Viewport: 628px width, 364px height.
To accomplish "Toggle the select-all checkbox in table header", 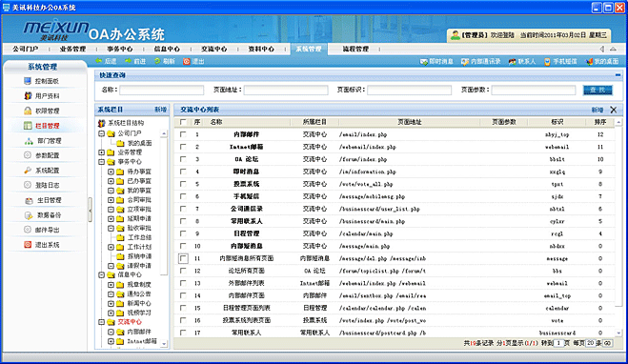I will 183,122.
